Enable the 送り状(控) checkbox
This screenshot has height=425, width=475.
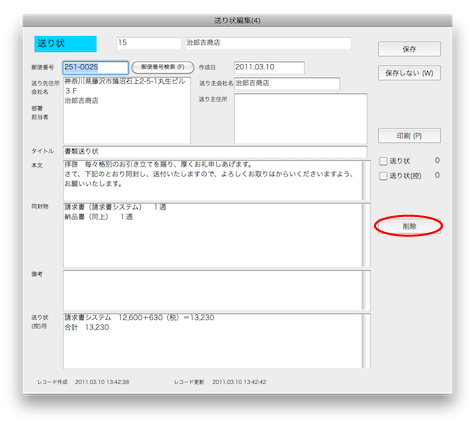click(x=383, y=176)
